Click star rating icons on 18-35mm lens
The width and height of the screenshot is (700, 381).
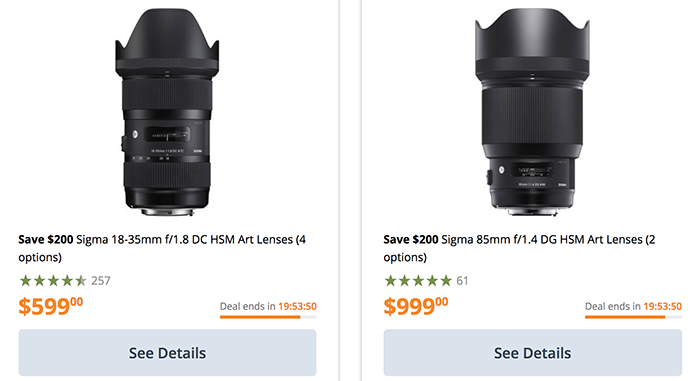(53, 281)
